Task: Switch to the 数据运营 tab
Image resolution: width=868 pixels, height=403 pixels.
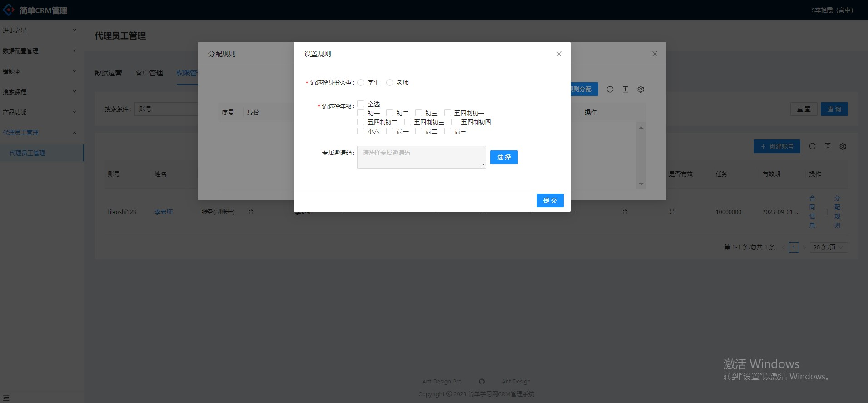Action: 108,73
